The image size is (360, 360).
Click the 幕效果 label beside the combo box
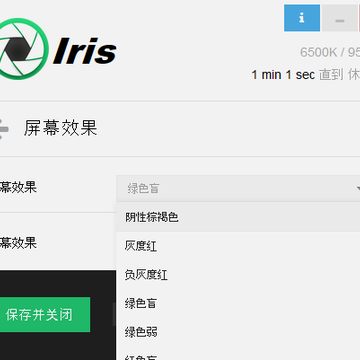click(x=18, y=188)
